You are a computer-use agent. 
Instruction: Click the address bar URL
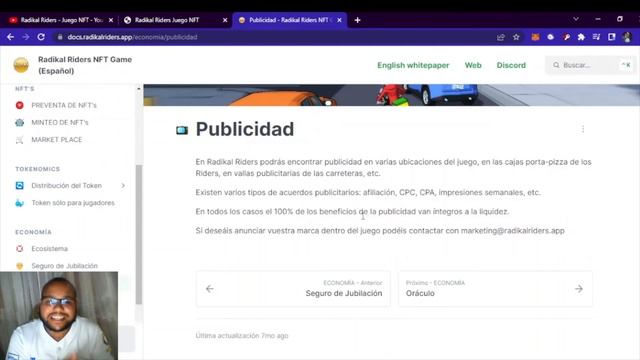tap(132, 37)
